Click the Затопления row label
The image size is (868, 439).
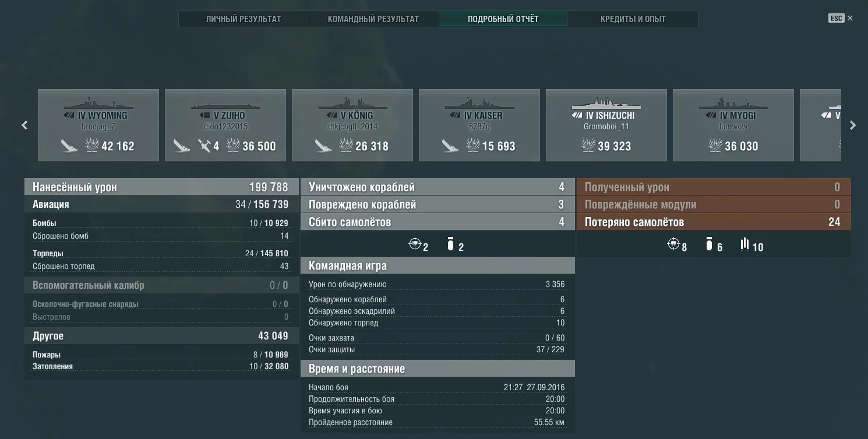[x=52, y=367]
